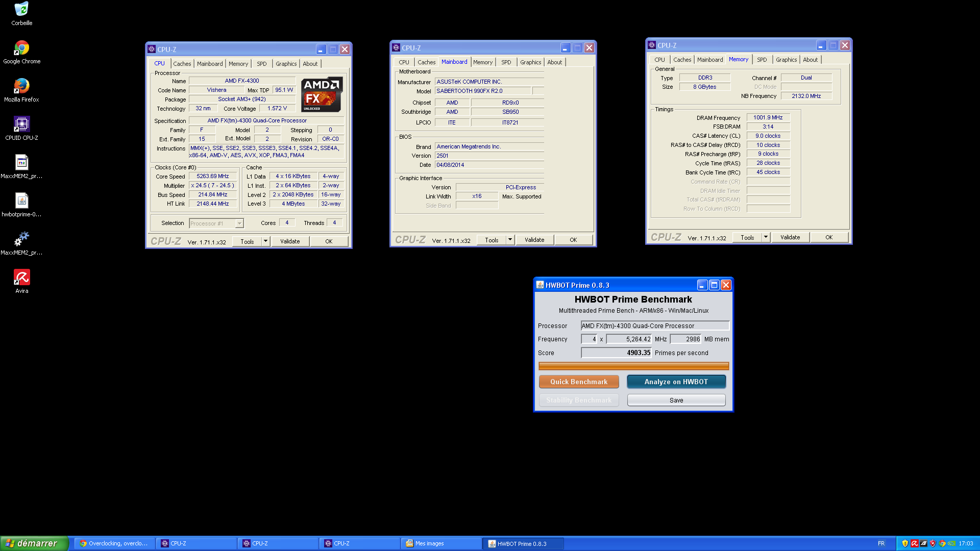
Task: Start Quick Benchmark in HWBOT Prime
Action: (579, 382)
